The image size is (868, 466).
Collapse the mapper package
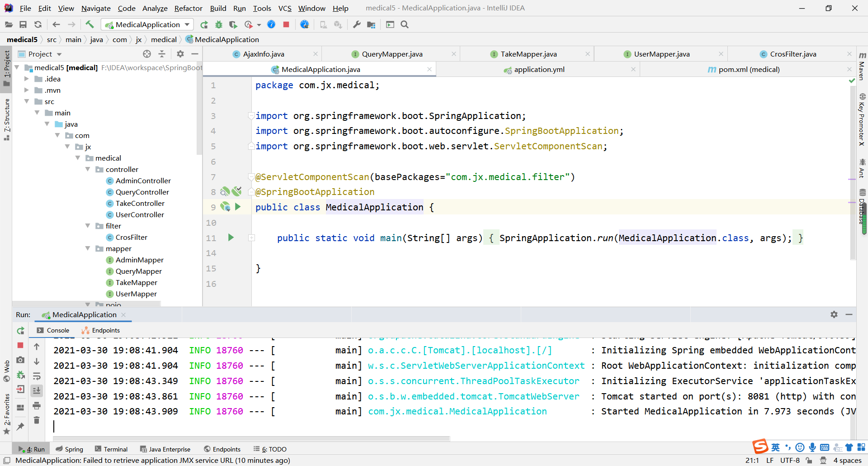click(88, 248)
